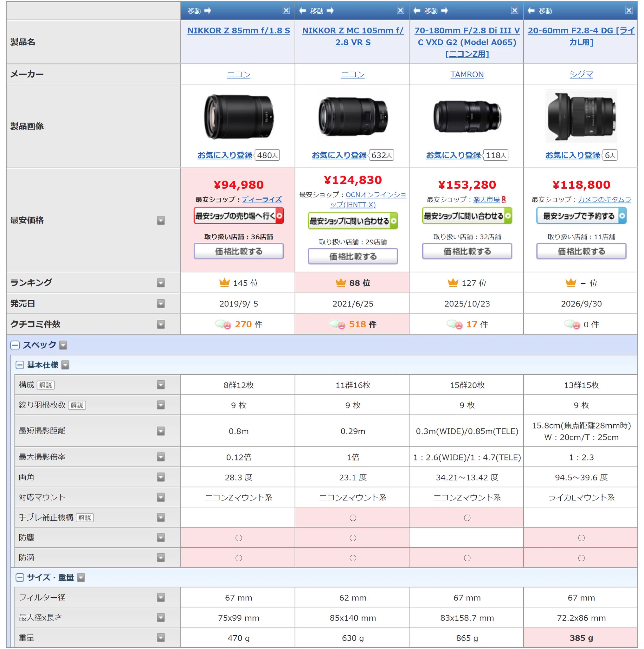Open sort dropdown on 最大撮影倍率 row

pos(161,457)
